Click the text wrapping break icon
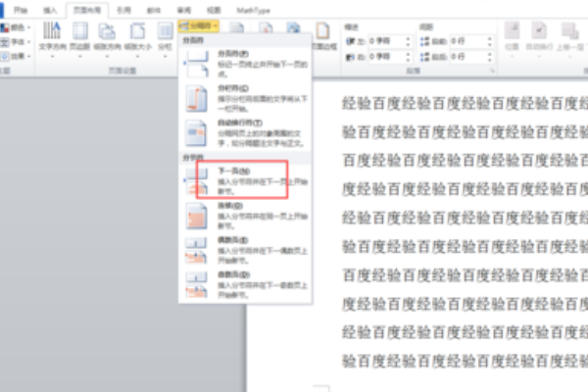Screen dimensions: 588x392 [x=196, y=133]
